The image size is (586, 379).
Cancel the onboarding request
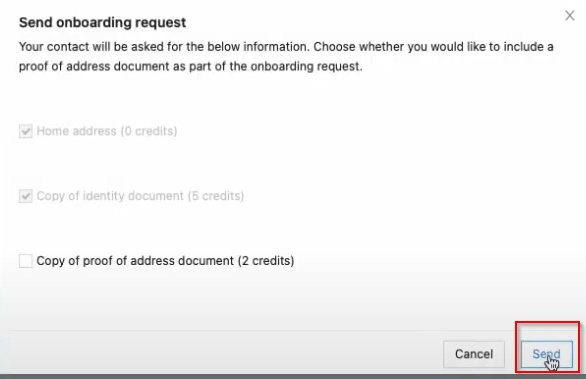click(x=474, y=354)
